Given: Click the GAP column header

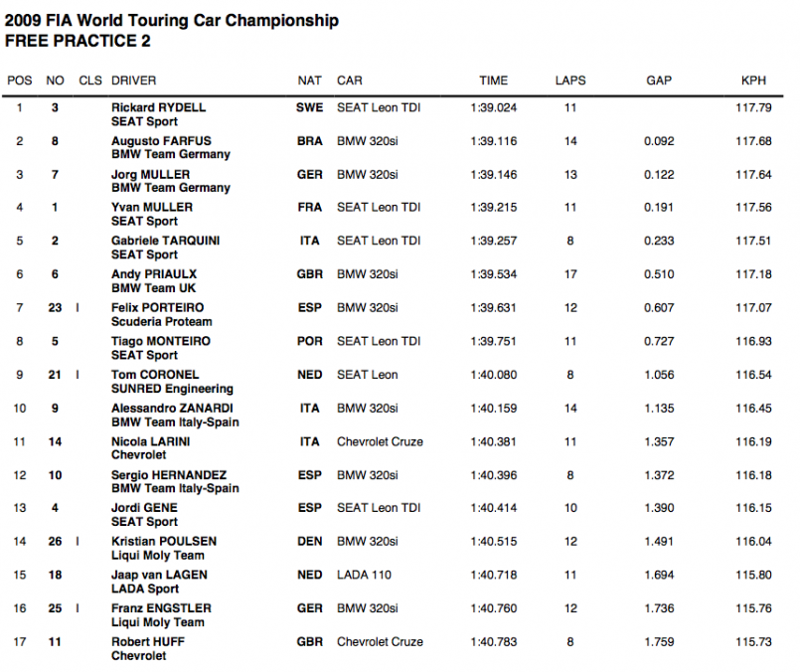Looking at the screenshot, I should pyautogui.click(x=659, y=81).
